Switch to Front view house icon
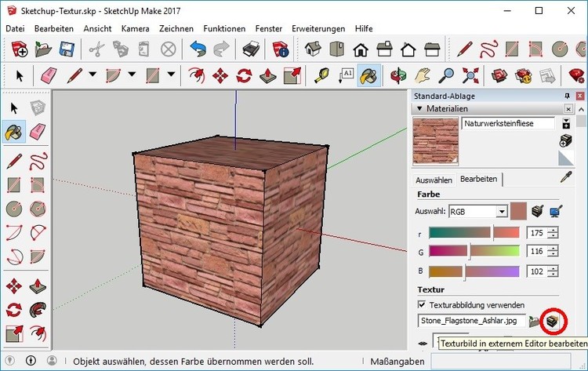 (361, 49)
